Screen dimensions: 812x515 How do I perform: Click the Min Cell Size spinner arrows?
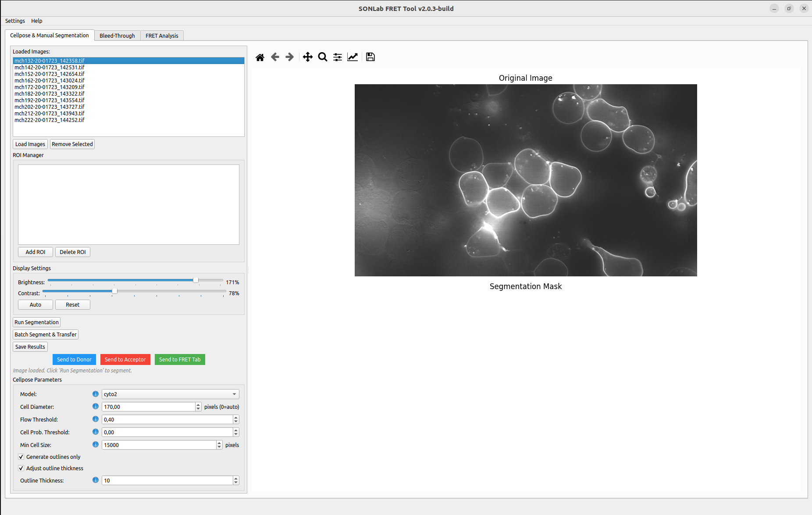click(219, 445)
